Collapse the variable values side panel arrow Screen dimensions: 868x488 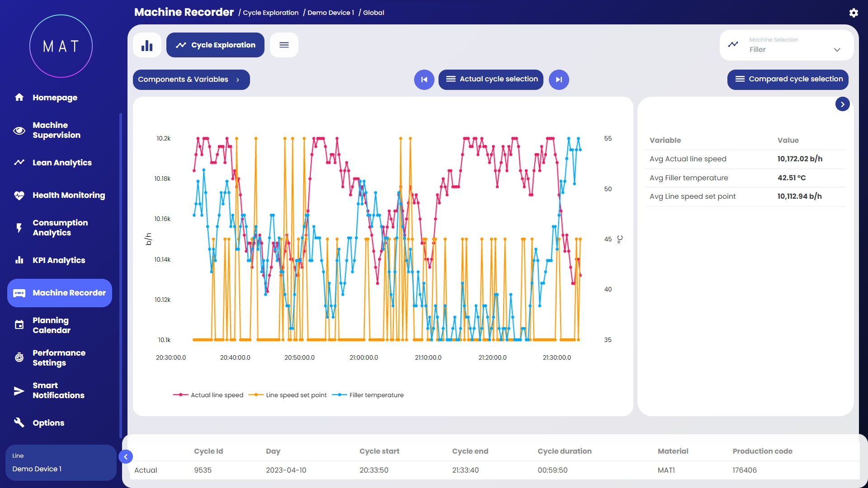coord(842,104)
